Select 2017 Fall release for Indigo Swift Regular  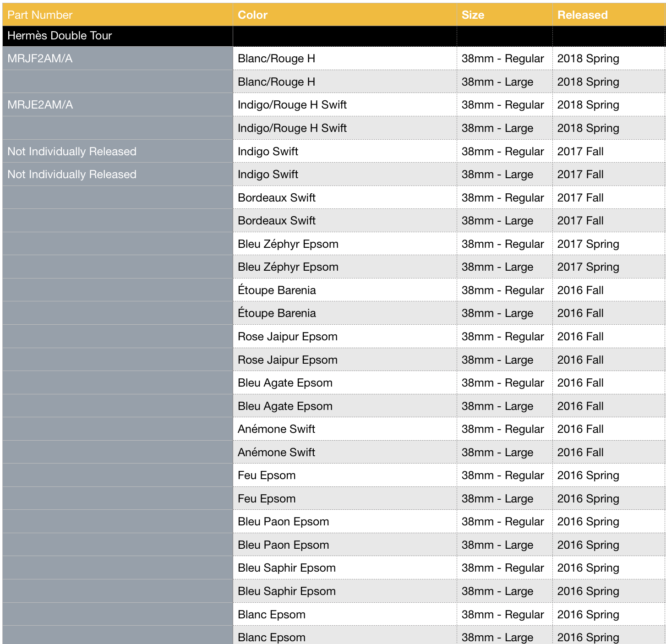coord(580,152)
